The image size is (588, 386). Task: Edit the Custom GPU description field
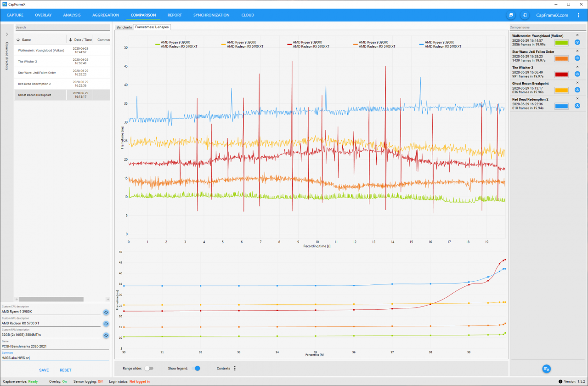pos(51,324)
